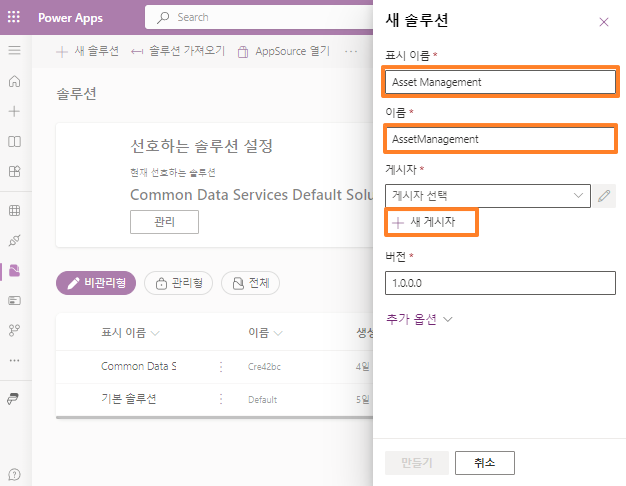Click the Create plus icon in sidebar
This screenshot has height=486, width=626.
(14, 111)
